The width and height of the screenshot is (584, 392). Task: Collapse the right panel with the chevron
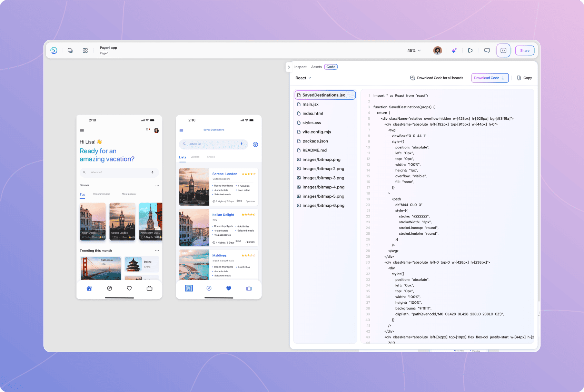point(289,67)
